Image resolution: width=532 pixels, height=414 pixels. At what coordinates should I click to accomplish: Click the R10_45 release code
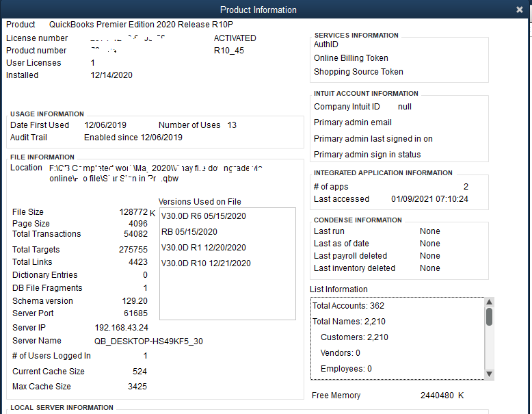228,51
